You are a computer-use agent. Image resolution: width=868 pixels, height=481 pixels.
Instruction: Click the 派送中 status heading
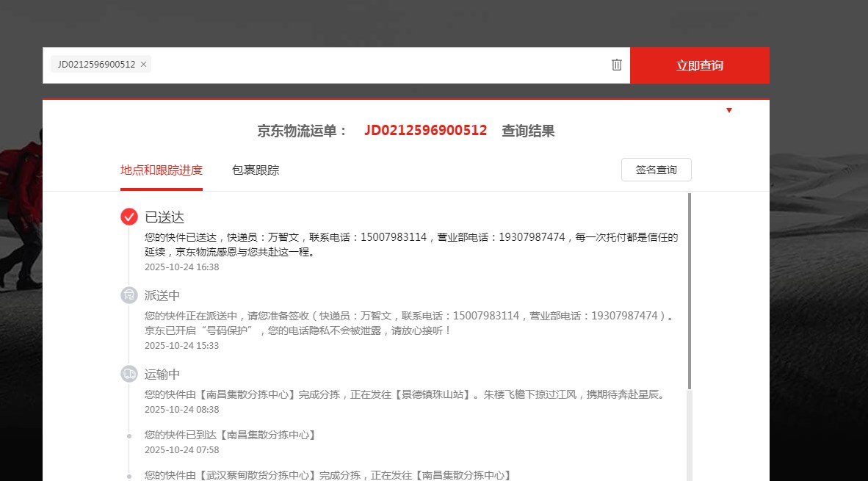162,296
